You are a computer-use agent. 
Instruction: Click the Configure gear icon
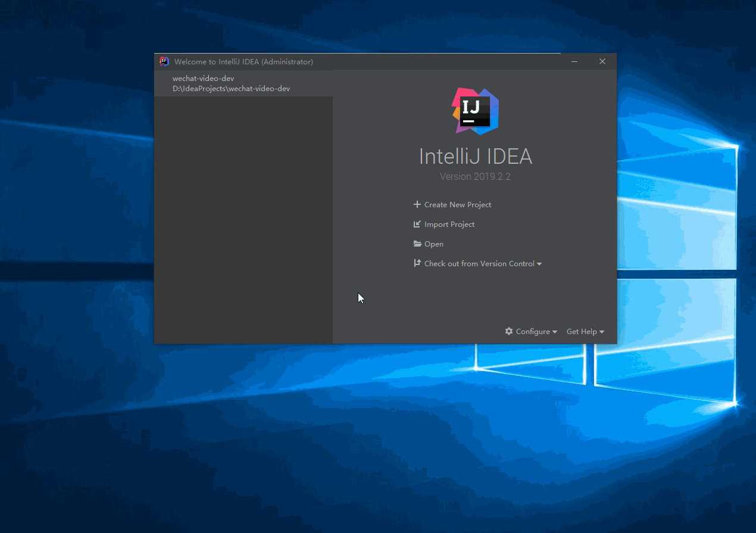point(509,331)
